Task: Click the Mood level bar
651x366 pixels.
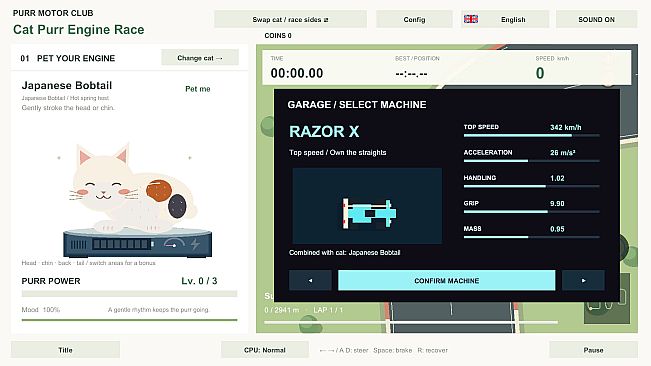Action: coord(129,320)
